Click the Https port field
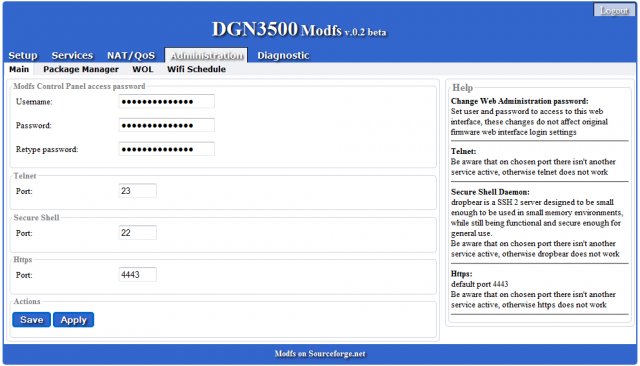This screenshot has height=366, width=640. pyautogui.click(x=138, y=275)
